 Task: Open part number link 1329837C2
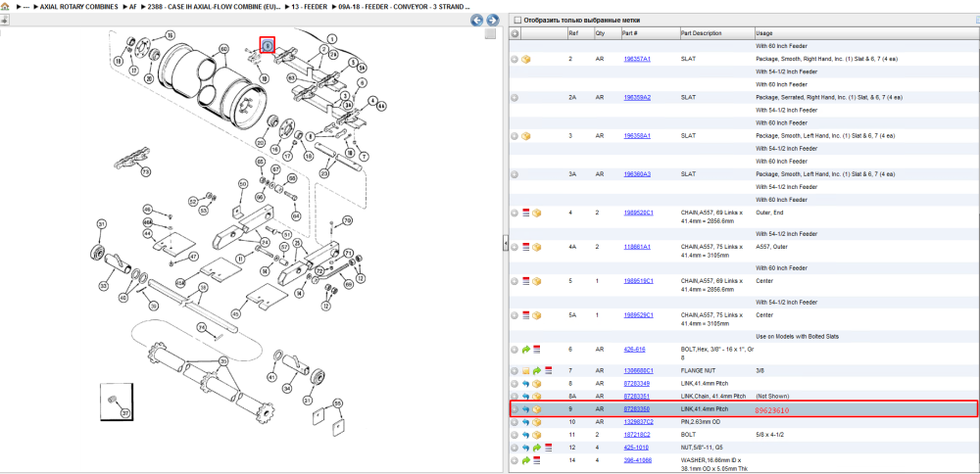click(638, 422)
